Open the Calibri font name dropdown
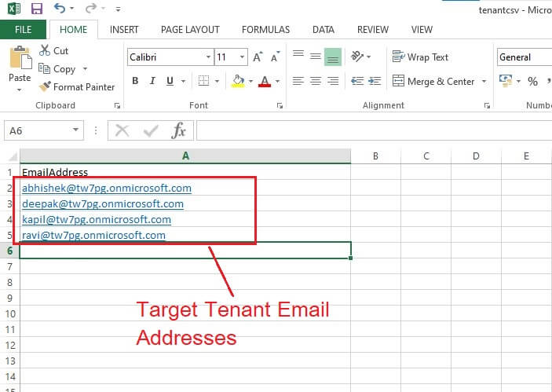Viewport: 552px width, 392px height. tap(208, 57)
